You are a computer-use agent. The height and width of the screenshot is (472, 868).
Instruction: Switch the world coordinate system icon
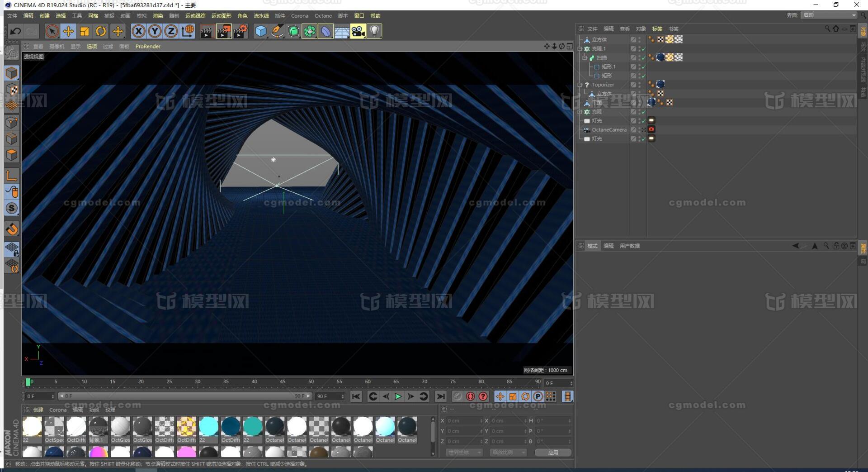point(187,31)
